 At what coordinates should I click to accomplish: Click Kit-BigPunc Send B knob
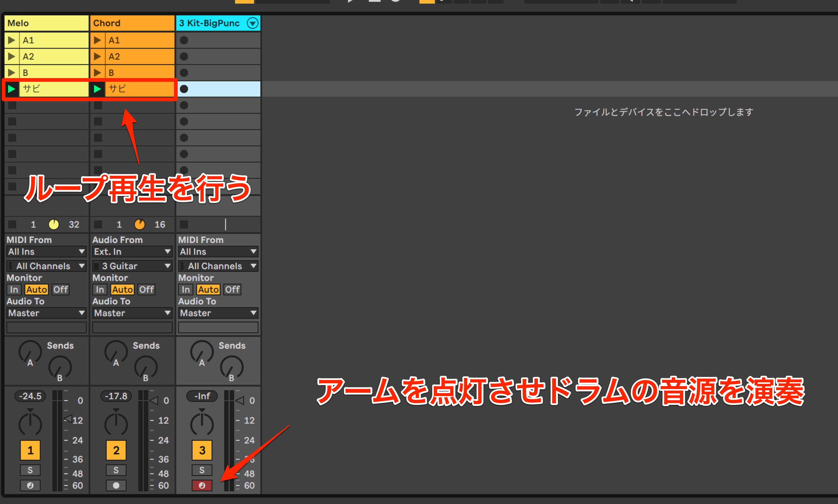click(x=232, y=367)
